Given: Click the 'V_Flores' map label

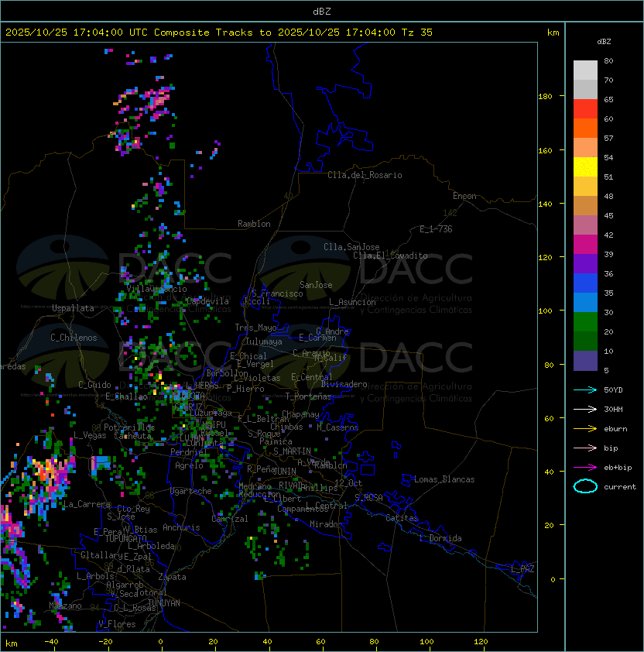Looking at the screenshot, I should tap(117, 624).
